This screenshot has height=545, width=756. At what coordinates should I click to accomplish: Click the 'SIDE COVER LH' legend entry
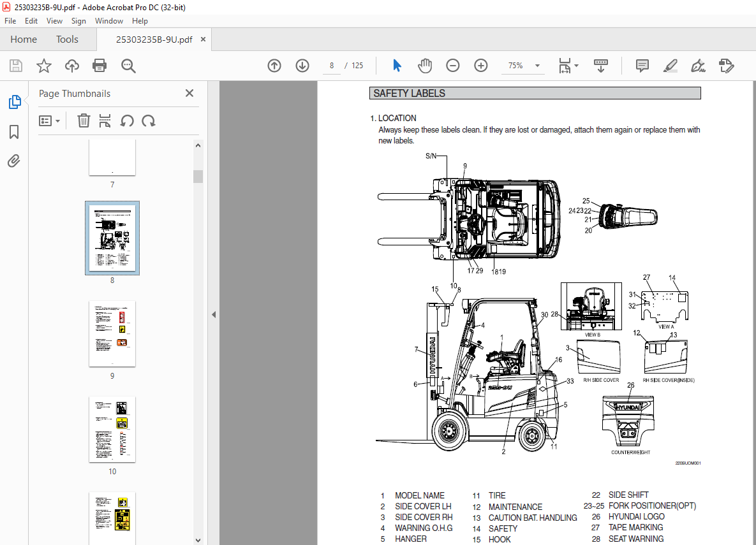pos(424,507)
